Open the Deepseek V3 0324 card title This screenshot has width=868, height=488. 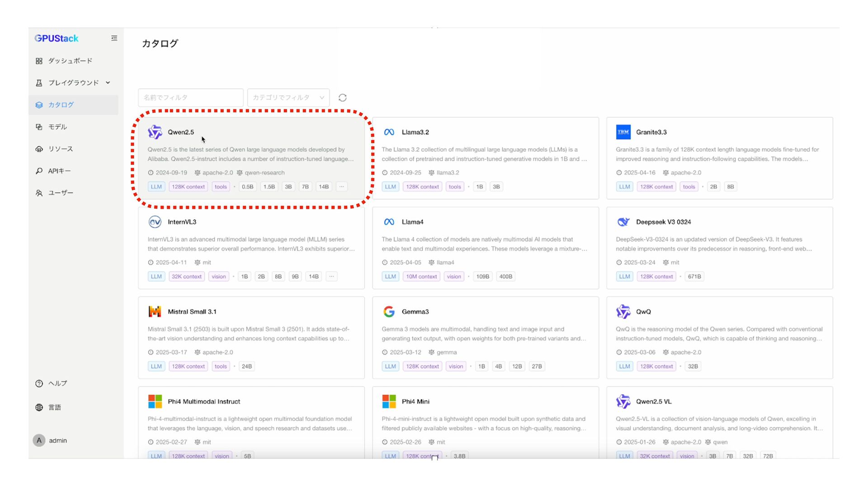click(663, 222)
